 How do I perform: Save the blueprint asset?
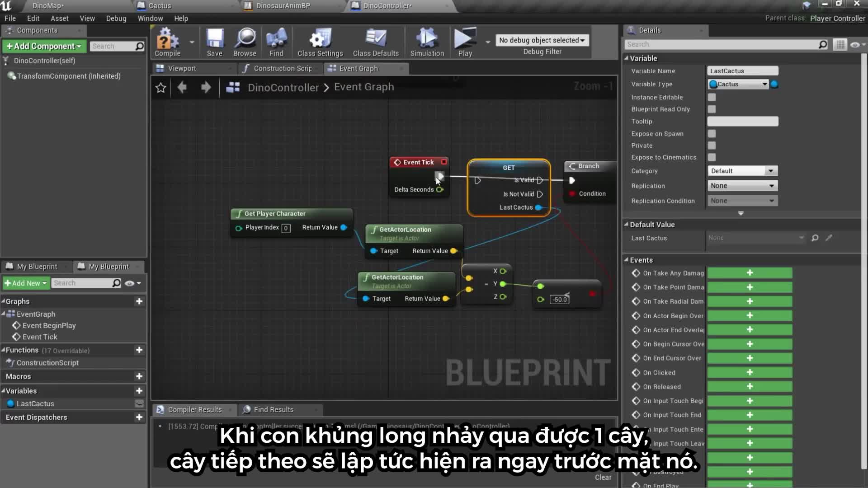pyautogui.click(x=215, y=42)
